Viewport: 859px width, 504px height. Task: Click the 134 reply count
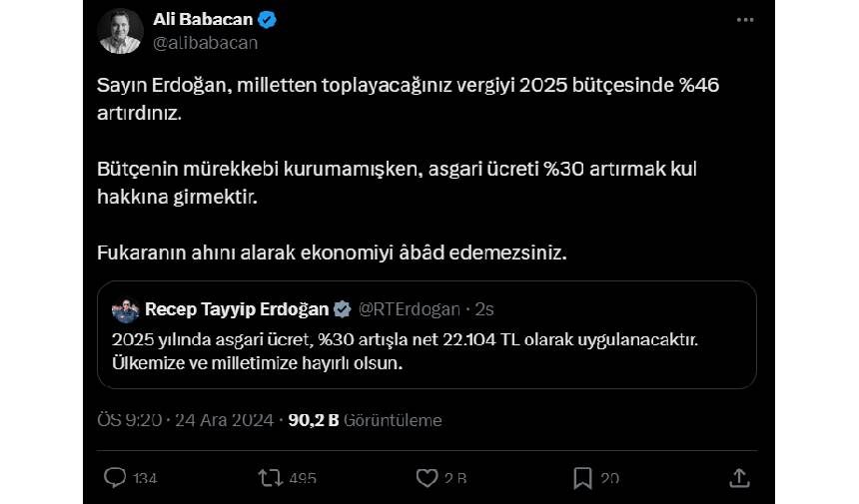[145, 479]
